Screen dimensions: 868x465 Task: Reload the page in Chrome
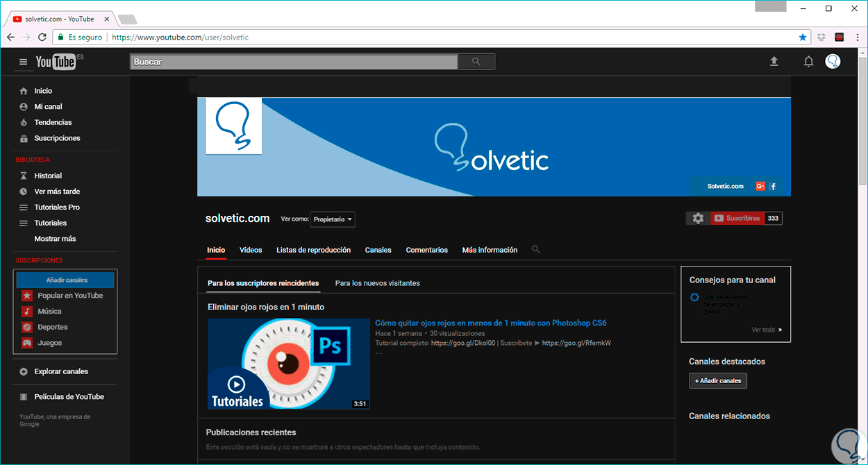[42, 37]
